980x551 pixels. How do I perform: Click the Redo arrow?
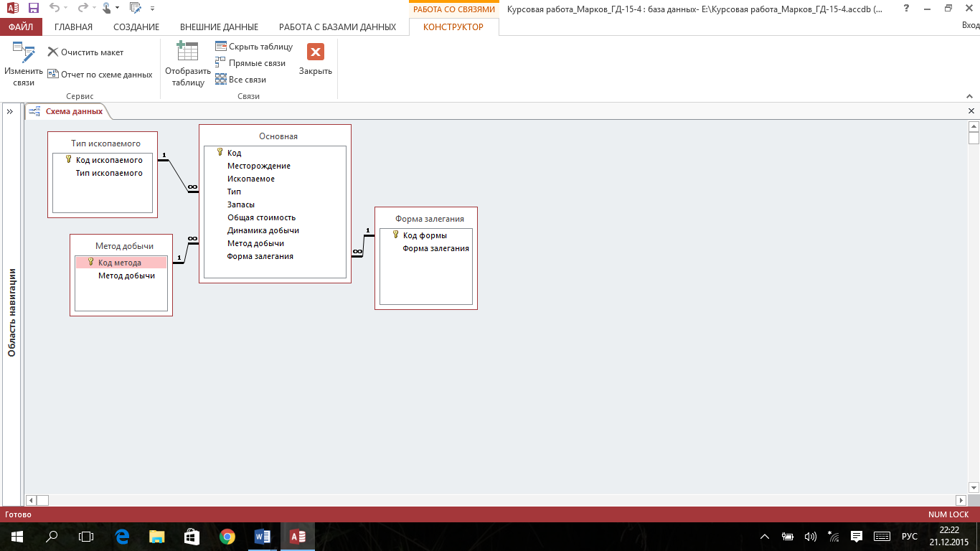[82, 9]
